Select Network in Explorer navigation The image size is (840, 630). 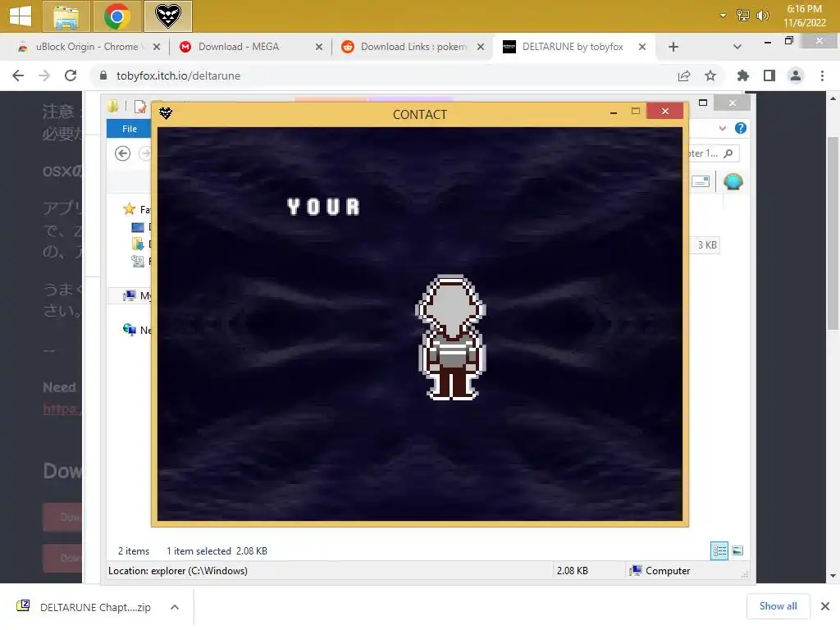(x=137, y=330)
